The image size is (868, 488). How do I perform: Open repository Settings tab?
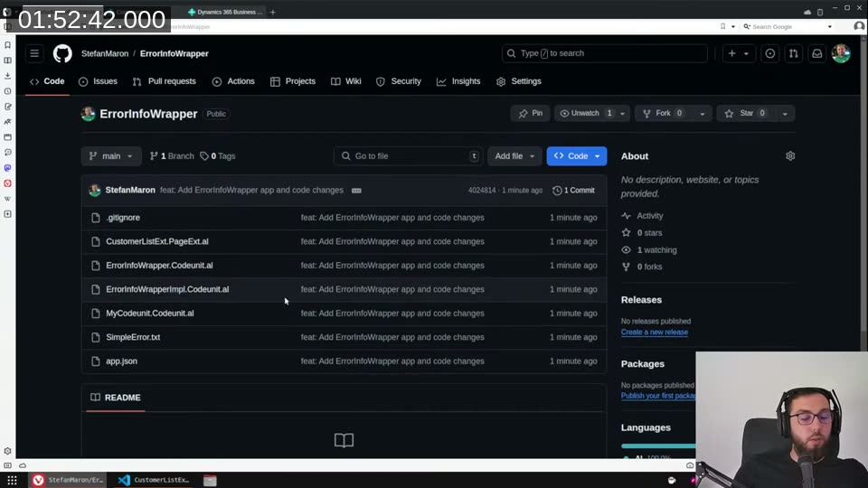[x=519, y=81]
